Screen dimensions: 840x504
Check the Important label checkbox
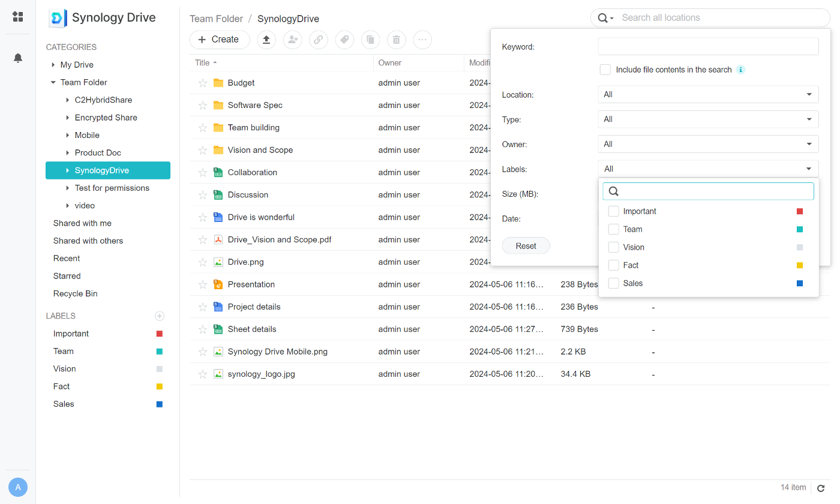coord(613,211)
